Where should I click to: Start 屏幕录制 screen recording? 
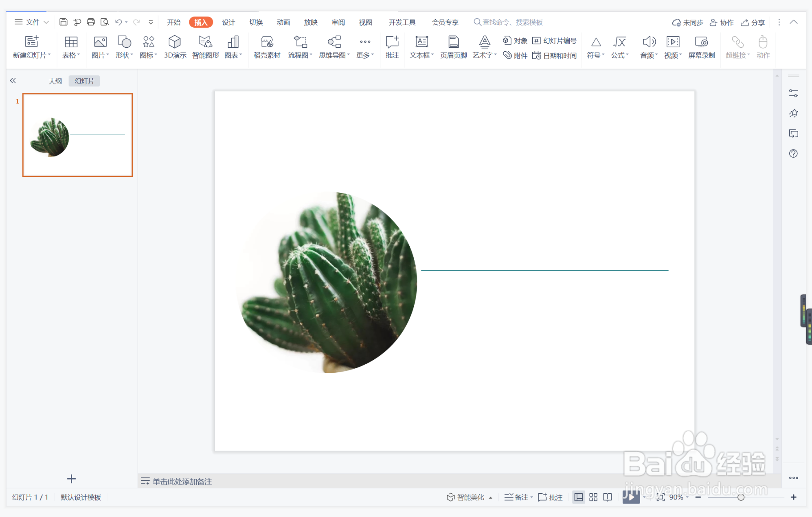pos(701,42)
